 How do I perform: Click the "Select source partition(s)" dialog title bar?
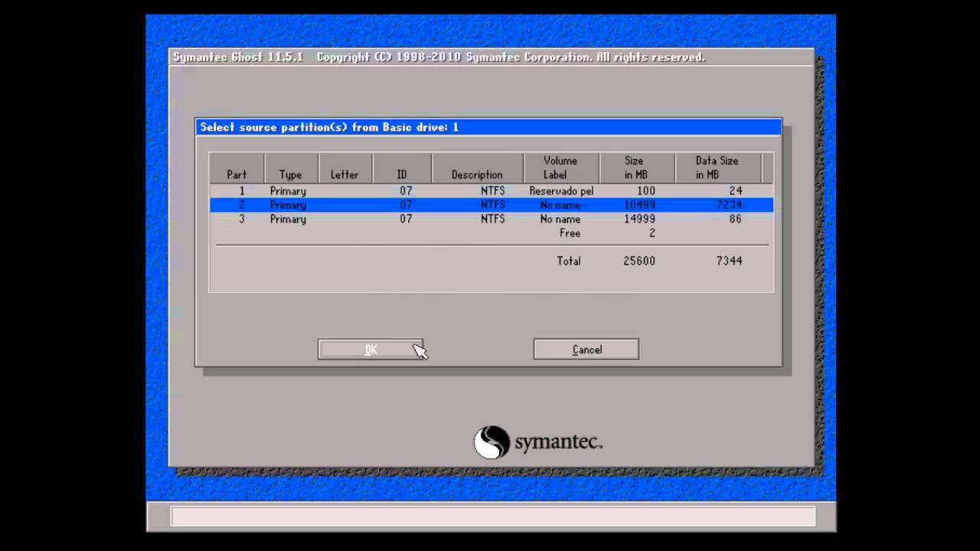click(488, 127)
